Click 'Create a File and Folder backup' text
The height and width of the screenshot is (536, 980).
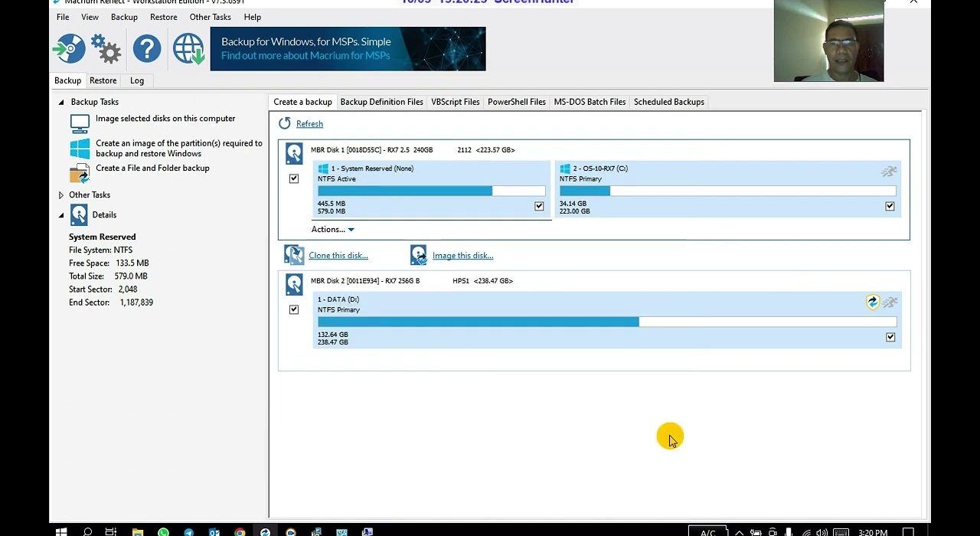(x=152, y=168)
